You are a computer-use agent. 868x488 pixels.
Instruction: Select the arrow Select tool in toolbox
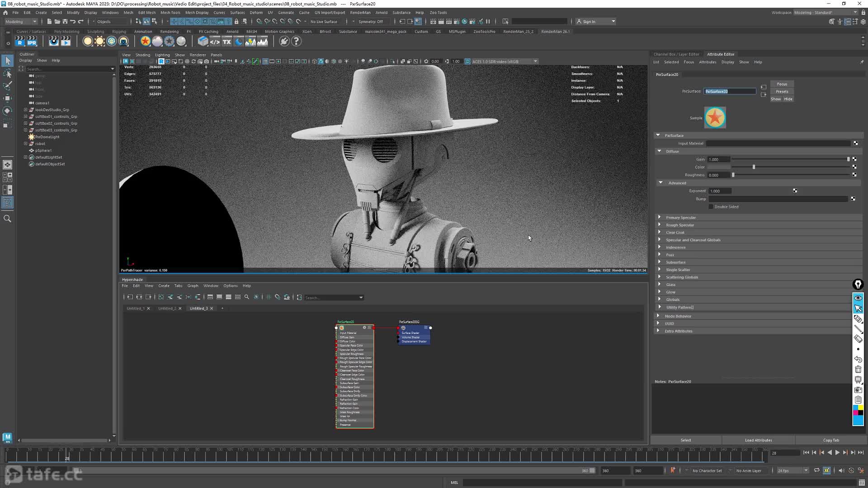click(7, 61)
